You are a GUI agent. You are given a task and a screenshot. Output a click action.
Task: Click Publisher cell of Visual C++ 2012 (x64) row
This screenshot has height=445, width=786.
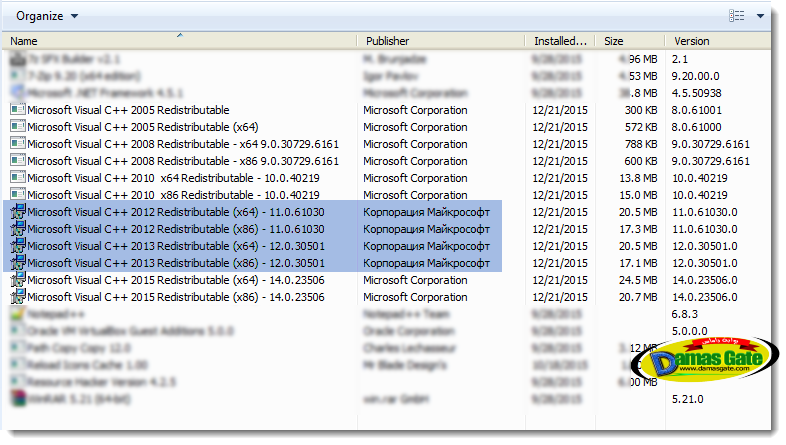[x=426, y=212]
